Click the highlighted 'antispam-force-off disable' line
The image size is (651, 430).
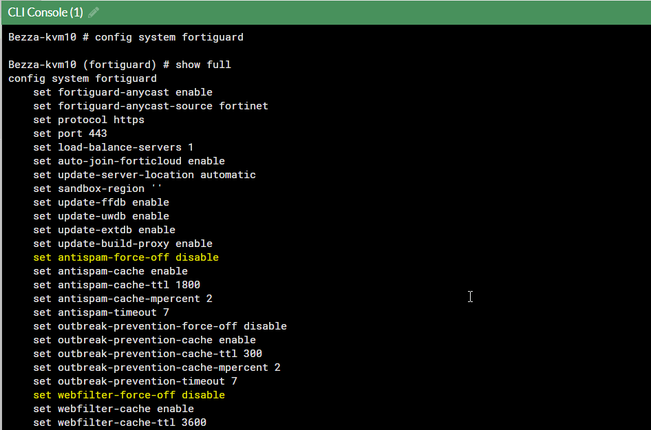point(125,257)
